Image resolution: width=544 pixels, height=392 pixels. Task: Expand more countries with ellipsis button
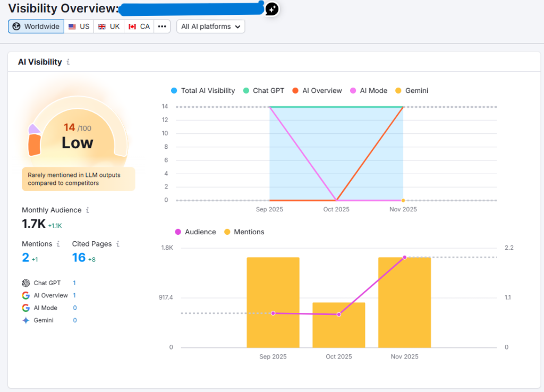tap(162, 27)
